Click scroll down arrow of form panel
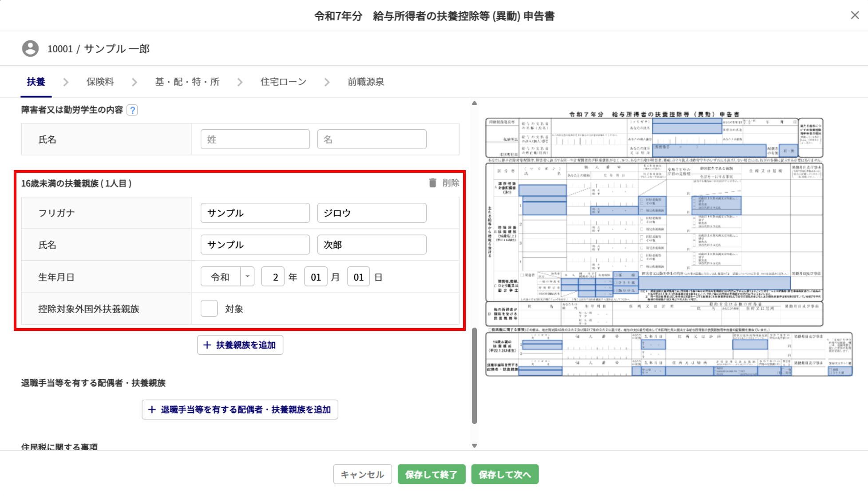The image size is (868, 496). pyautogui.click(x=474, y=445)
